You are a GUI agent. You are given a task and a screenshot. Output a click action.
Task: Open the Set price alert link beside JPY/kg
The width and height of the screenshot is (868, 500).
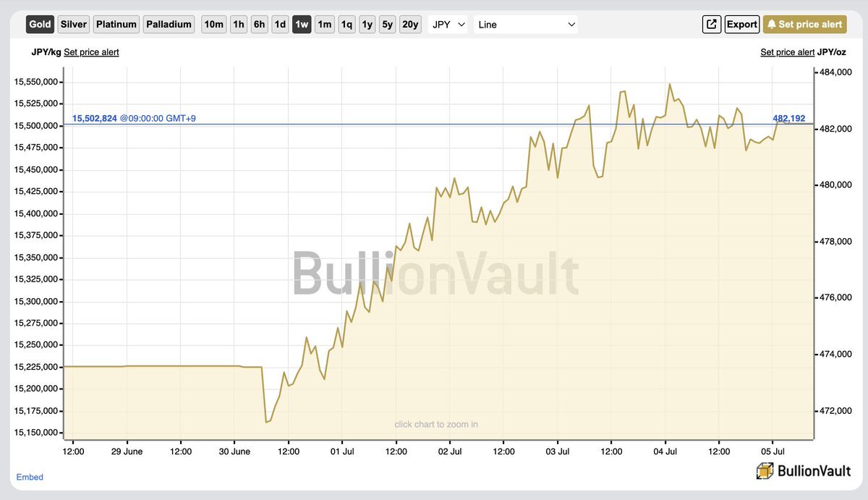click(x=91, y=52)
